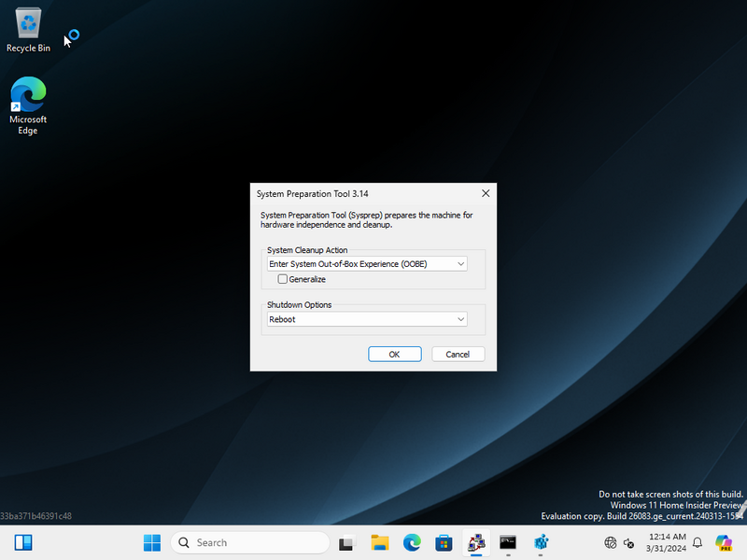Cancel the System Preparation Tool dialog
The image size is (747, 560).
(458, 355)
